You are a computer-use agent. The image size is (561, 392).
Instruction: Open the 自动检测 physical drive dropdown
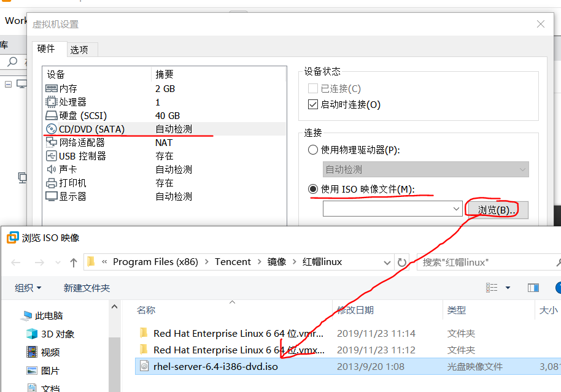pos(426,169)
